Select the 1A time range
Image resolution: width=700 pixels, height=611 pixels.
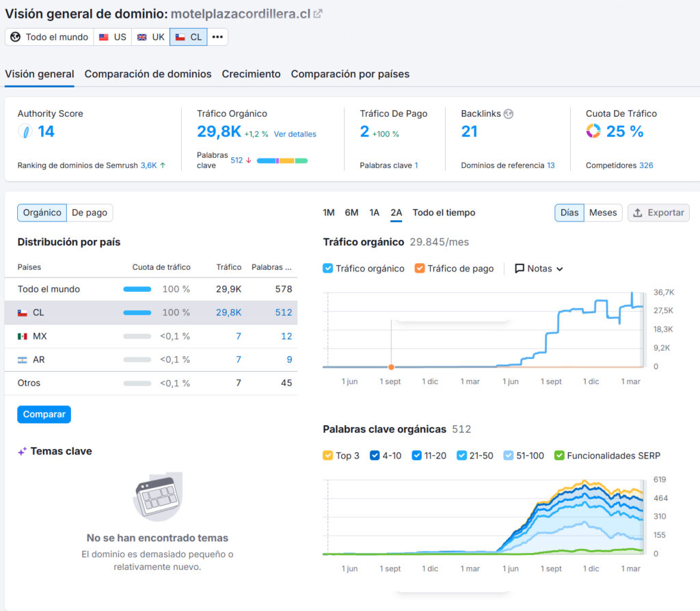point(374,213)
